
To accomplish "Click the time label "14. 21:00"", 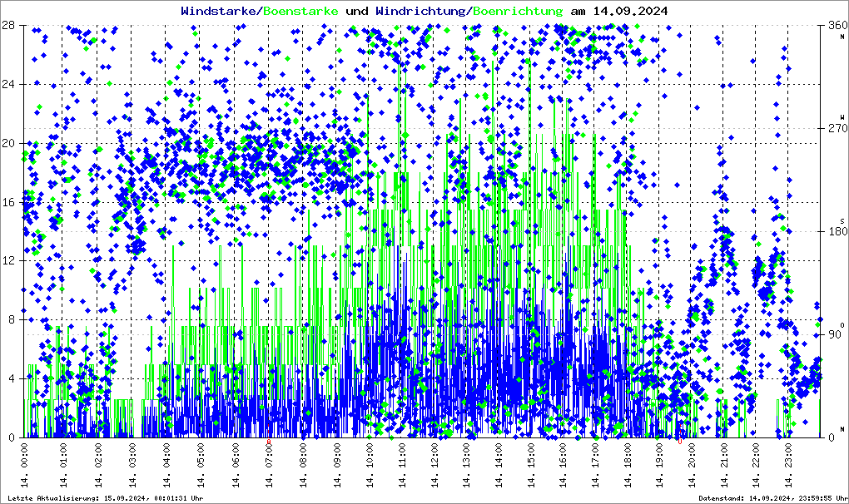I will pos(724,466).
